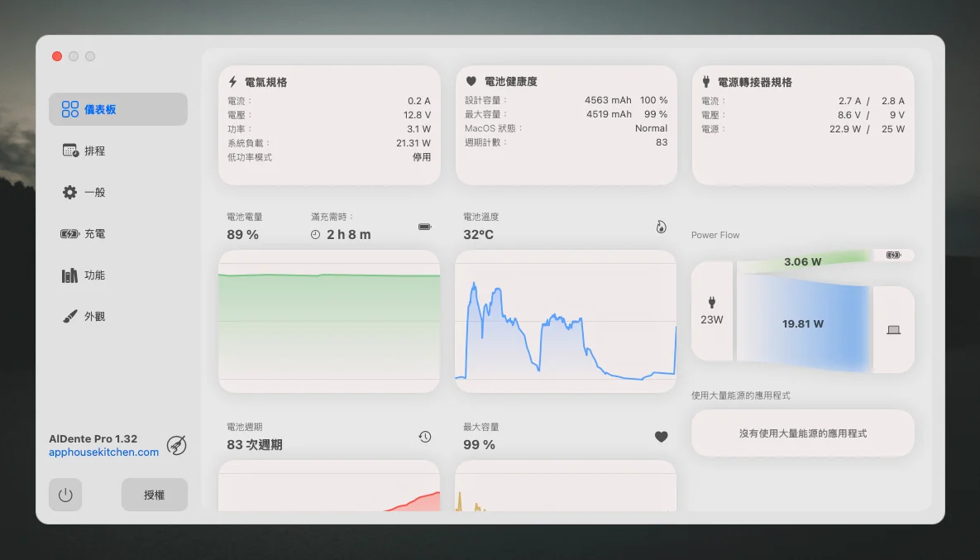Click the battery icon next to 滿充需時
Image resolution: width=980 pixels, height=560 pixels.
tap(424, 226)
